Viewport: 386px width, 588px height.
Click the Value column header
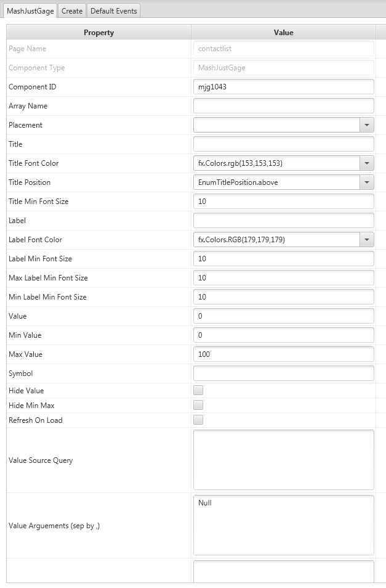(283, 33)
